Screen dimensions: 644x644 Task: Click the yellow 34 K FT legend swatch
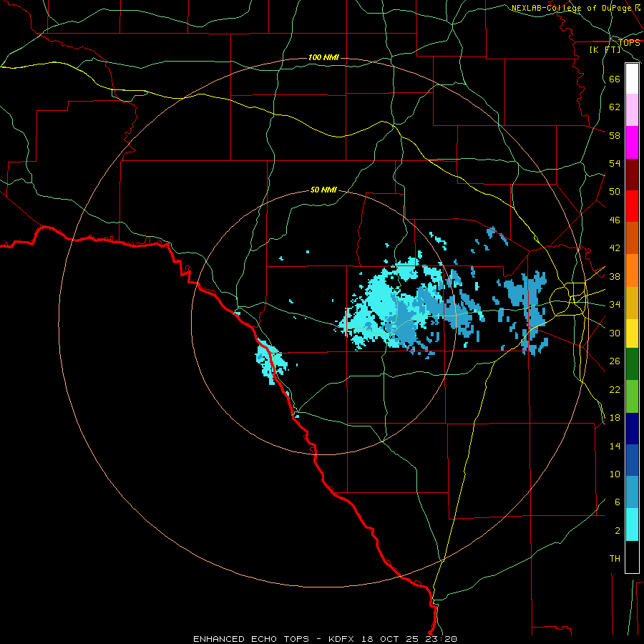(632, 333)
